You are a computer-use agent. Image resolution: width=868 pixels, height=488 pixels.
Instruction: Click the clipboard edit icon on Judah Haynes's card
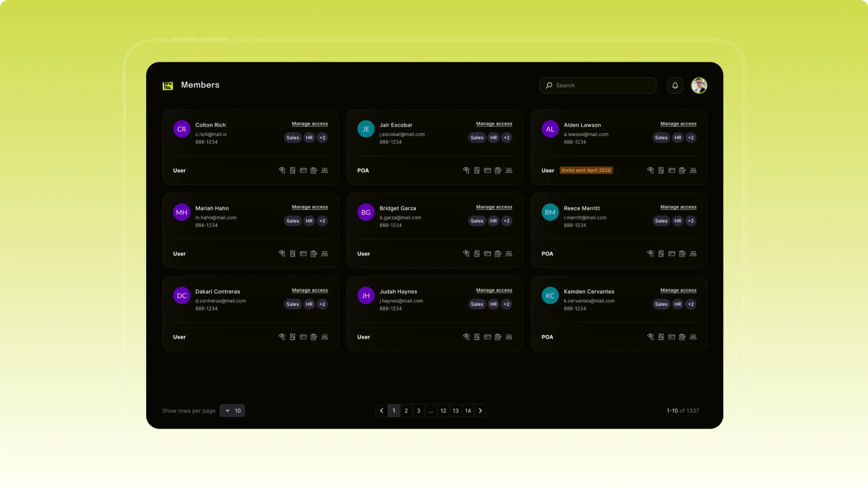click(498, 337)
